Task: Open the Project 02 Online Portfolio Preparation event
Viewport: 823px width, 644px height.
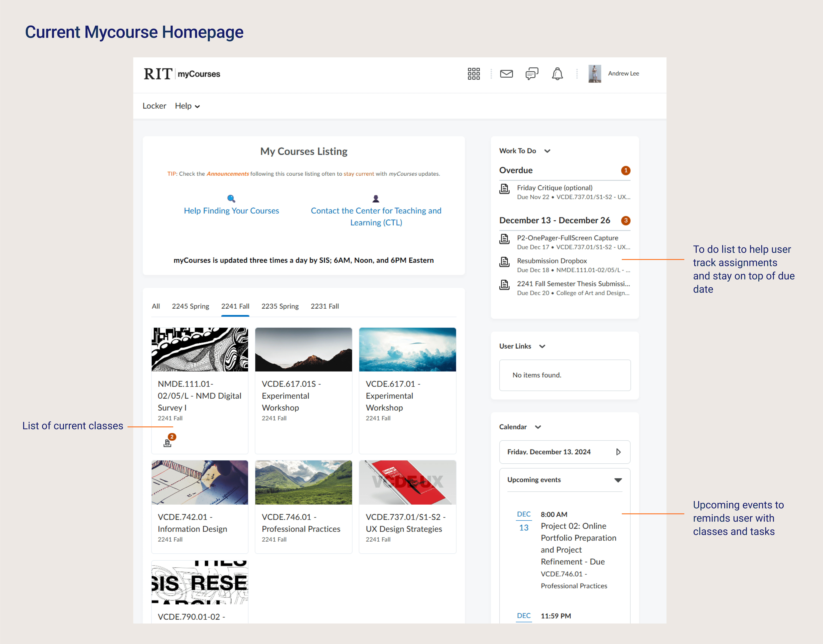Action: tap(578, 544)
